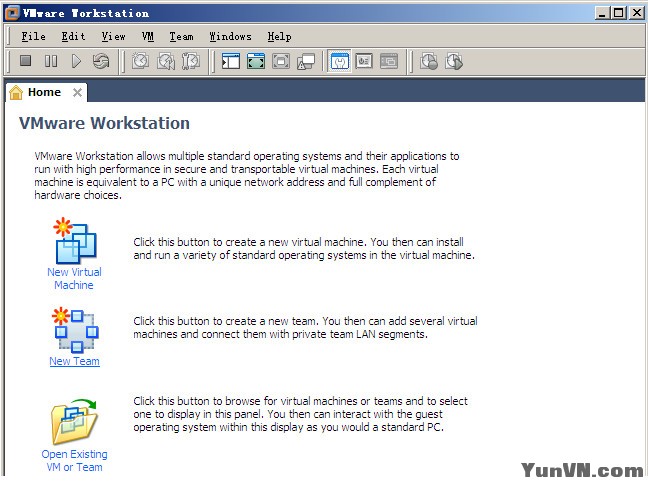Click the New Team link text

(74, 361)
